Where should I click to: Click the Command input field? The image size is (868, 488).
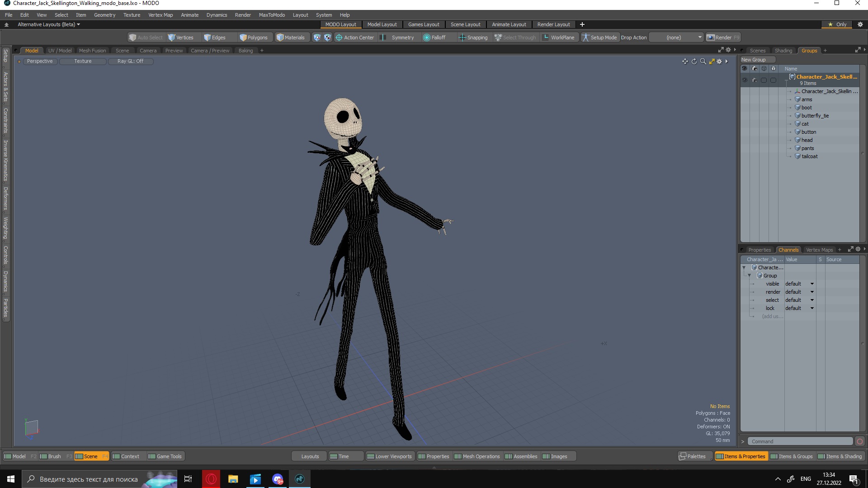[x=800, y=441]
